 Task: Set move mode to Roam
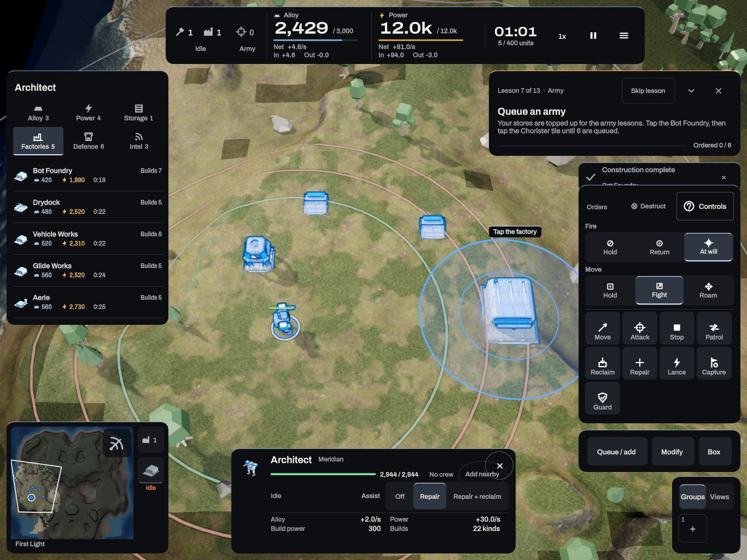click(x=708, y=290)
